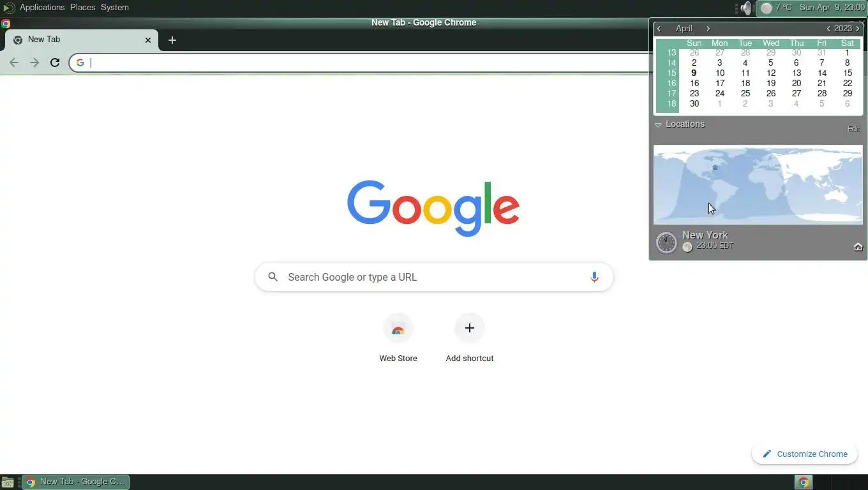Image resolution: width=868 pixels, height=490 pixels.
Task: Click the New York analog clock icon
Action: pyautogui.click(x=666, y=242)
